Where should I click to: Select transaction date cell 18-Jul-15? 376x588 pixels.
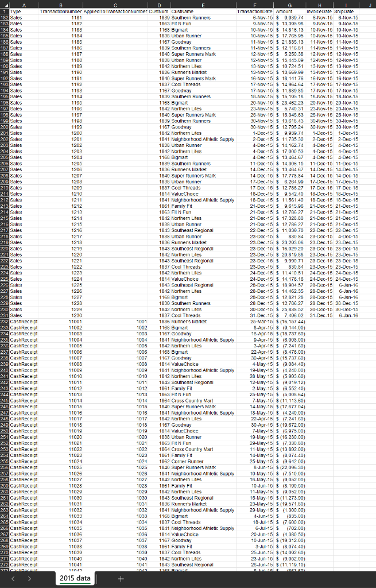pos(255,522)
